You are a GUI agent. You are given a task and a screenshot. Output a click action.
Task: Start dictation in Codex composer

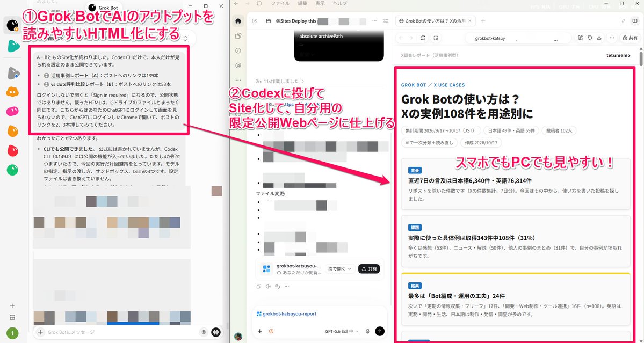click(367, 331)
